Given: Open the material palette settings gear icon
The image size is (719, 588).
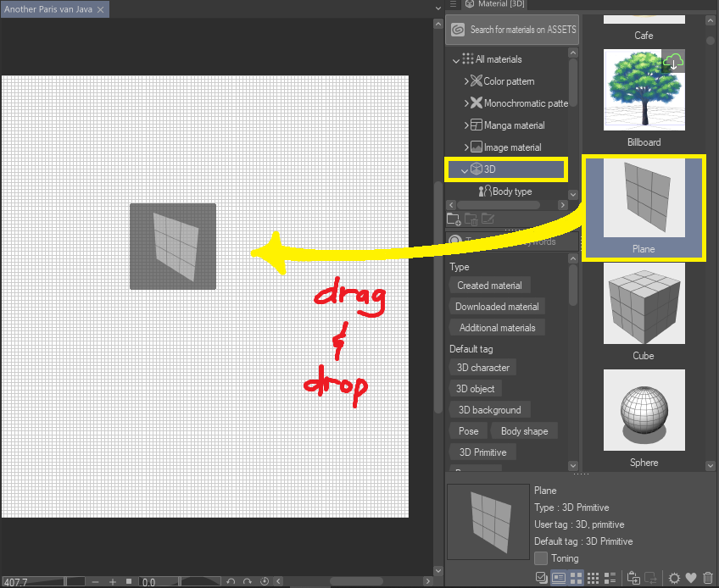Looking at the screenshot, I should tap(674, 578).
